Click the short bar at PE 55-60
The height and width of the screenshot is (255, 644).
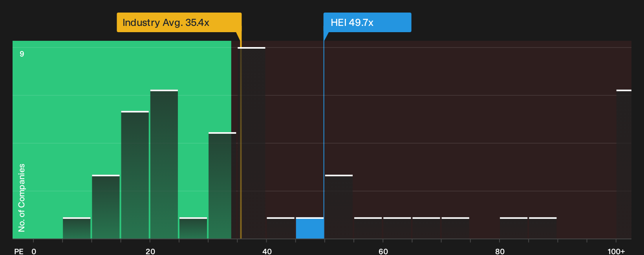click(368, 228)
